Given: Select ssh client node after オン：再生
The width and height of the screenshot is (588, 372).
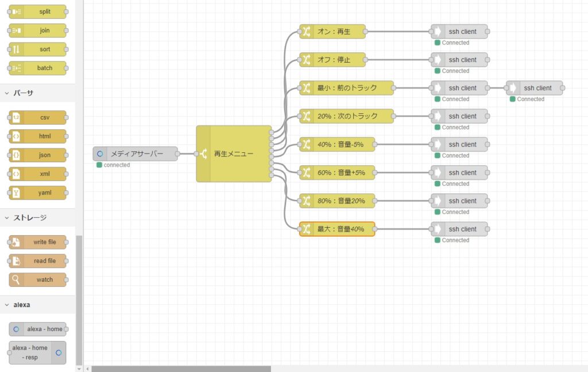Looking at the screenshot, I should click(459, 32).
